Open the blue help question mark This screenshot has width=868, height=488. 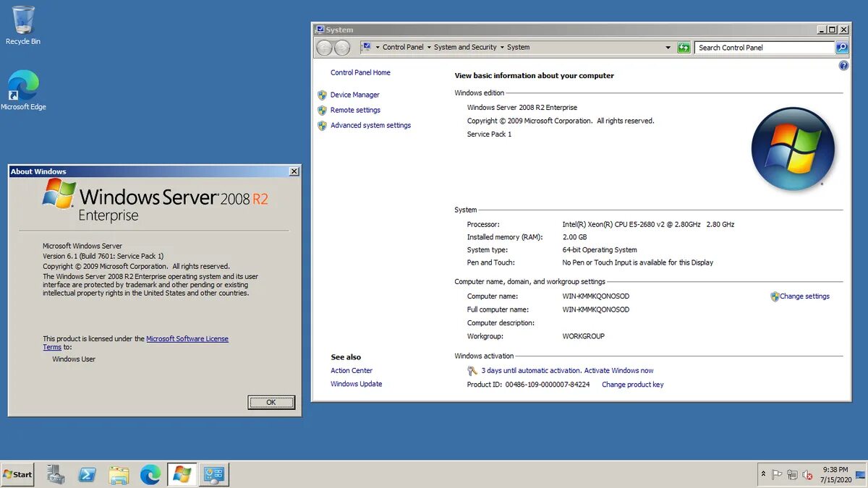tap(843, 66)
